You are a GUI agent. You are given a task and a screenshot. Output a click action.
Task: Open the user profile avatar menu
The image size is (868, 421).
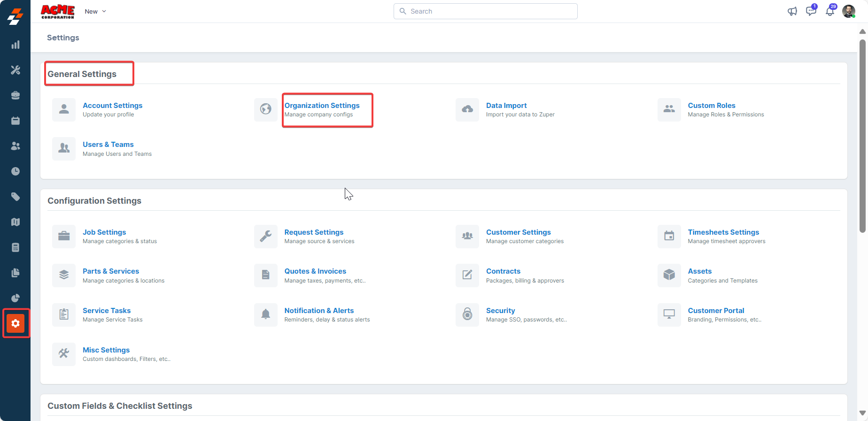(848, 12)
